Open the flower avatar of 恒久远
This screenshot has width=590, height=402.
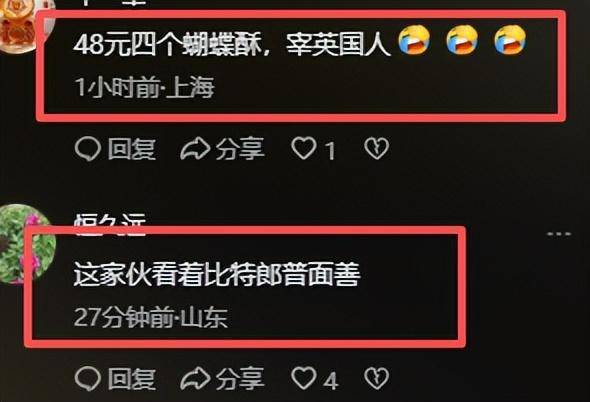click(x=26, y=244)
